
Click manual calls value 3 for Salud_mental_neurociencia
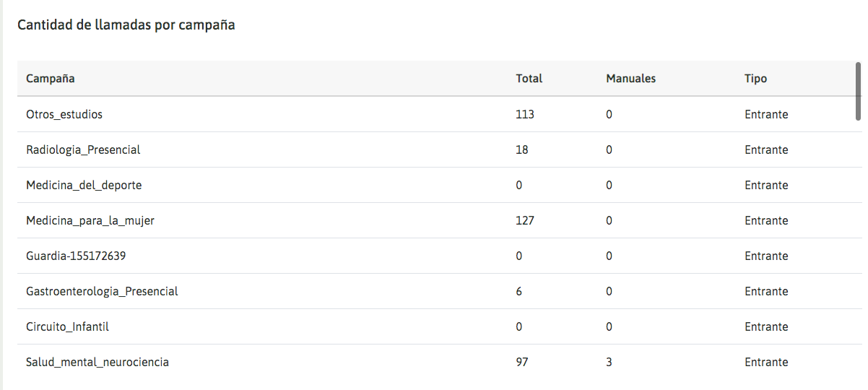(x=609, y=363)
